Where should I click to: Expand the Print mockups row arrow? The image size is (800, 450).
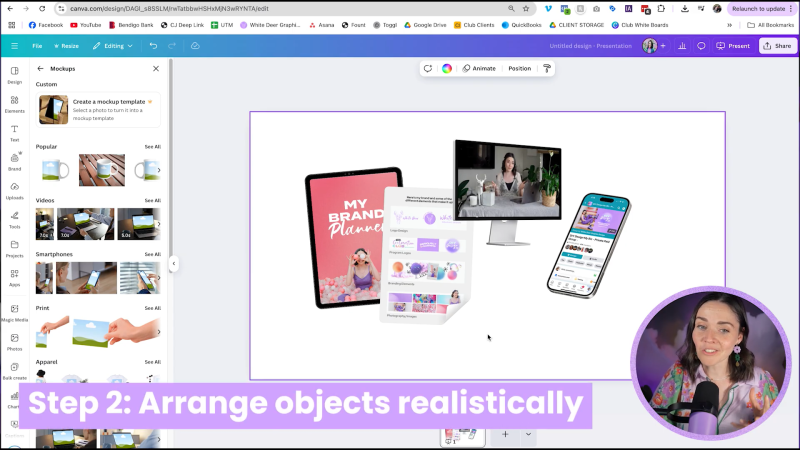click(159, 332)
